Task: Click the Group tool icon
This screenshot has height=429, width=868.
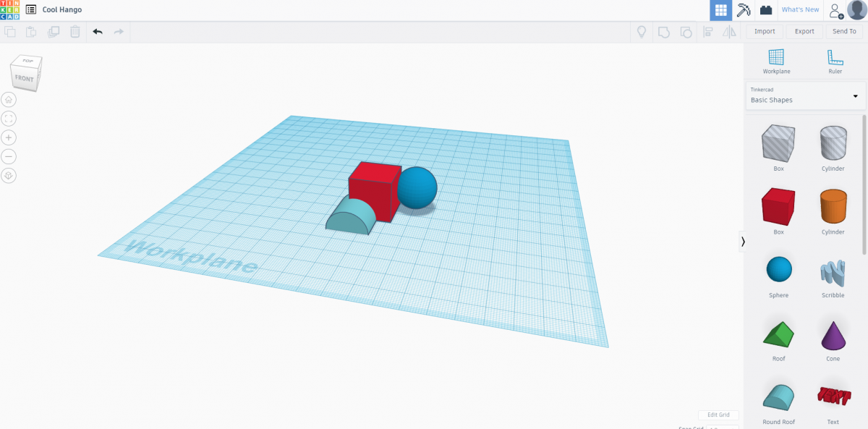Action: tap(664, 32)
